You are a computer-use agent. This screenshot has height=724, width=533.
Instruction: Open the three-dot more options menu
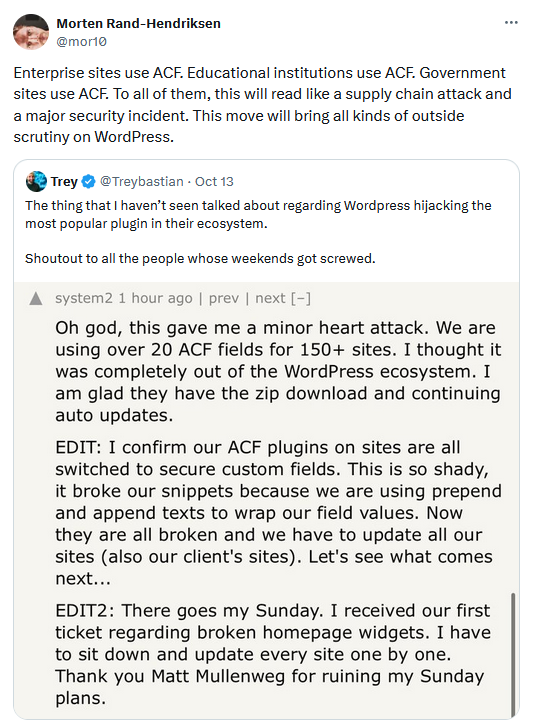pyautogui.click(x=511, y=23)
